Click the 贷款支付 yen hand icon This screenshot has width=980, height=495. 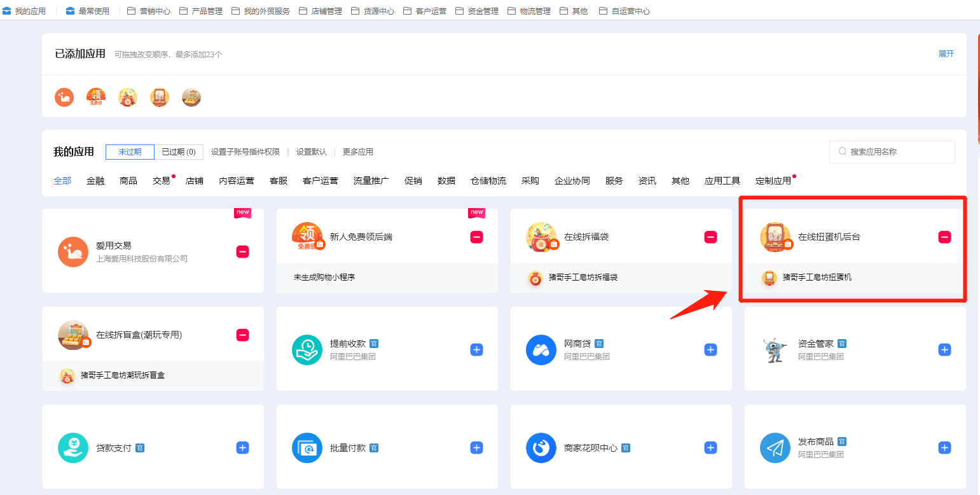click(x=73, y=448)
